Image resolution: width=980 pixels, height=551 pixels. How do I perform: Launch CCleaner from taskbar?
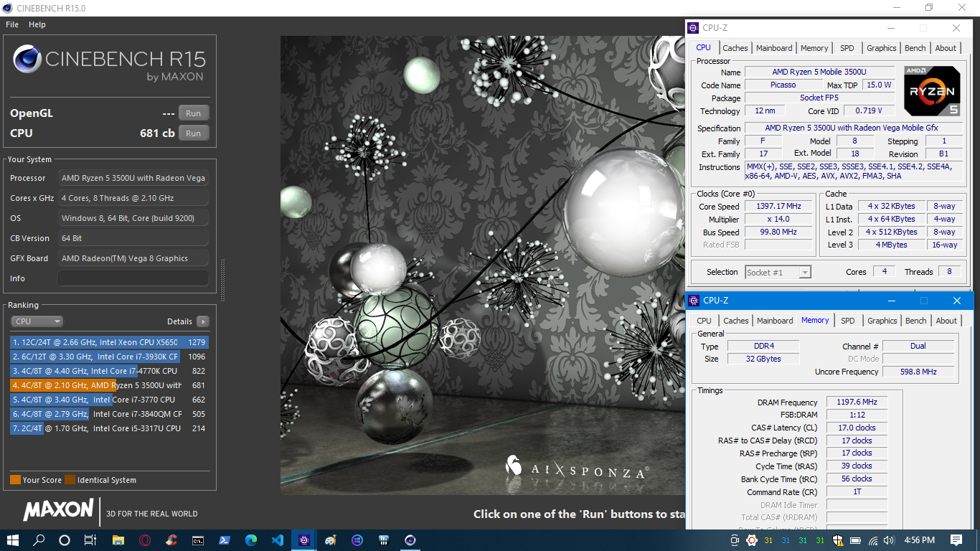point(171,540)
